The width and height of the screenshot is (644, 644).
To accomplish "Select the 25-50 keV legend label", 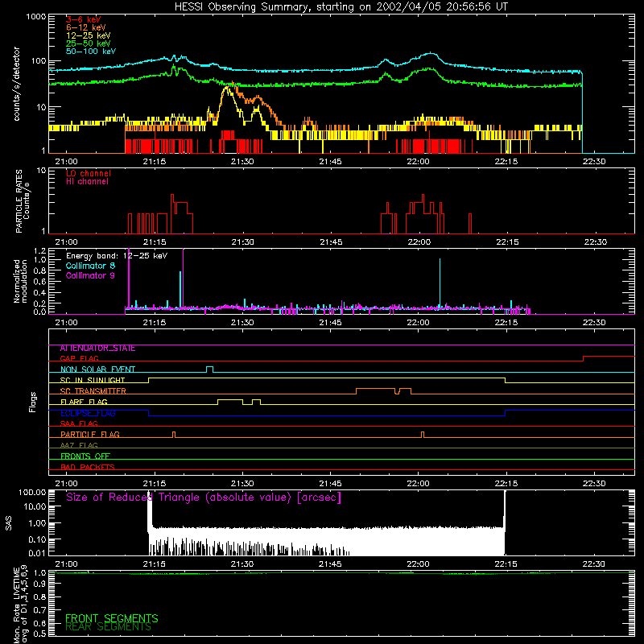I will pyautogui.click(x=89, y=43).
